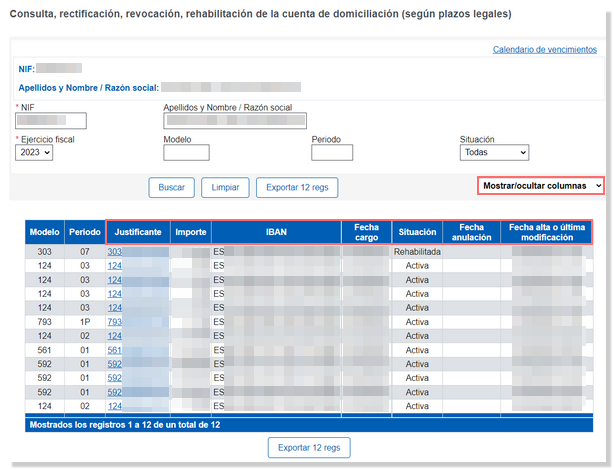Click the NIF input field
Image resolution: width=614 pixels, height=470 pixels.
[51, 122]
